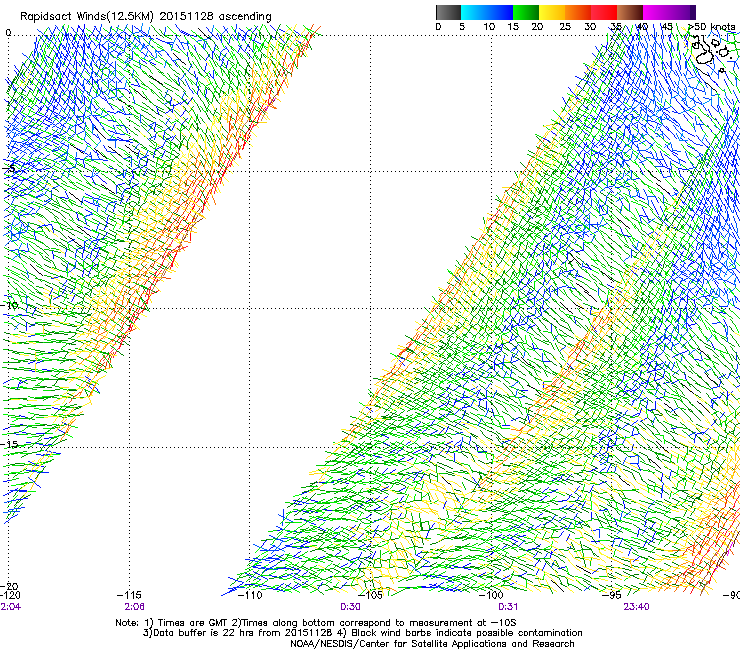Click the cyan-blue 5–15 knots legend gradient
740x650 pixels.
point(487,12)
